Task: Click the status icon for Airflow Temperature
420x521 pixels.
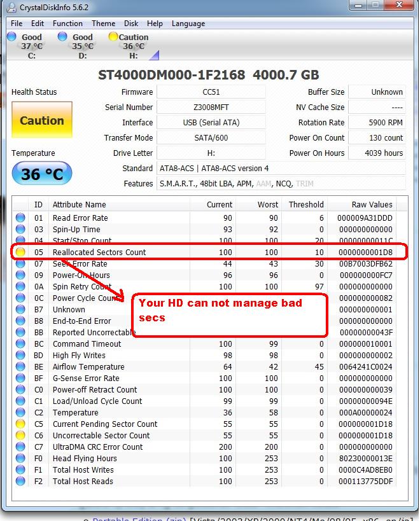Action: pos(20,366)
